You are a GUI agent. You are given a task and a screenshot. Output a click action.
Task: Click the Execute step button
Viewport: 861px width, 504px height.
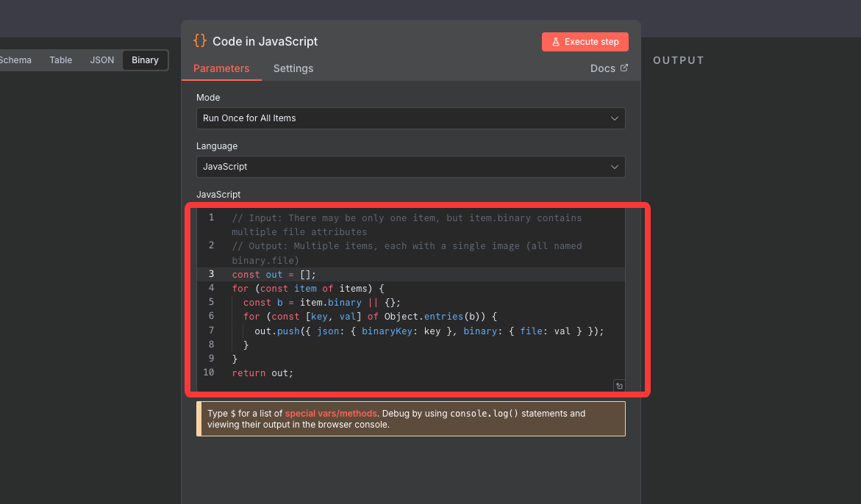tap(585, 42)
